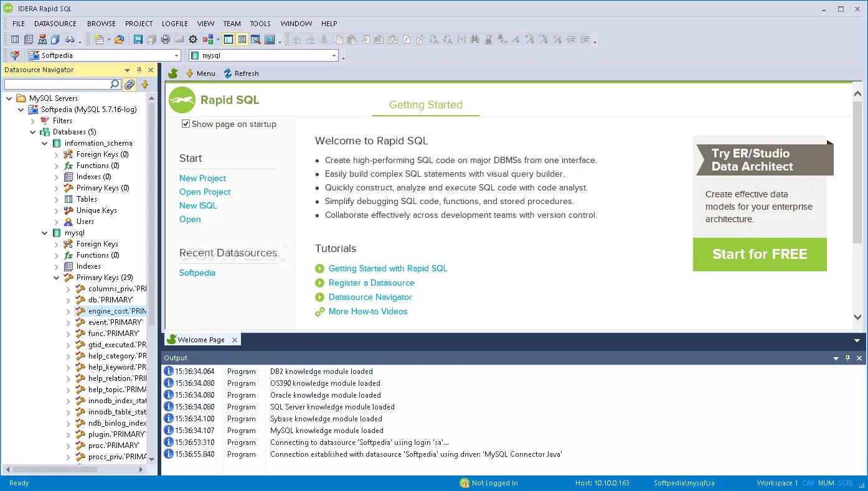Click the Print icon in toolbar
This screenshot has width=868, height=491.
[165, 39]
